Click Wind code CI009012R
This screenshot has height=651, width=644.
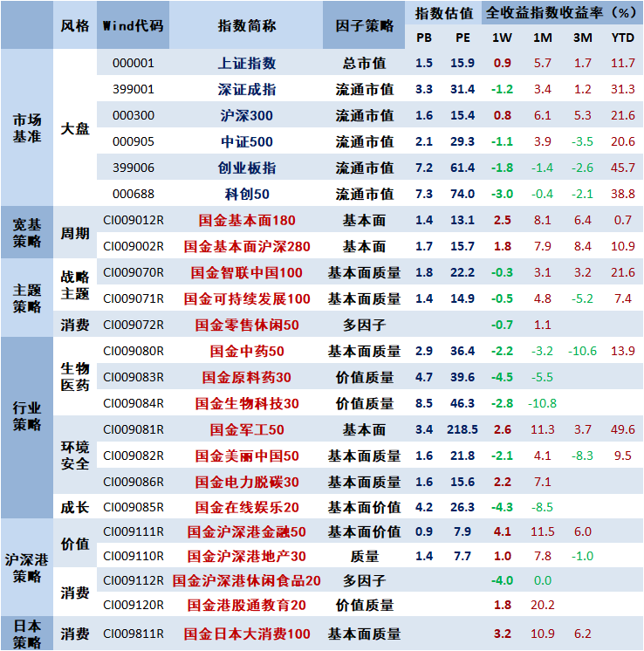click(x=133, y=220)
